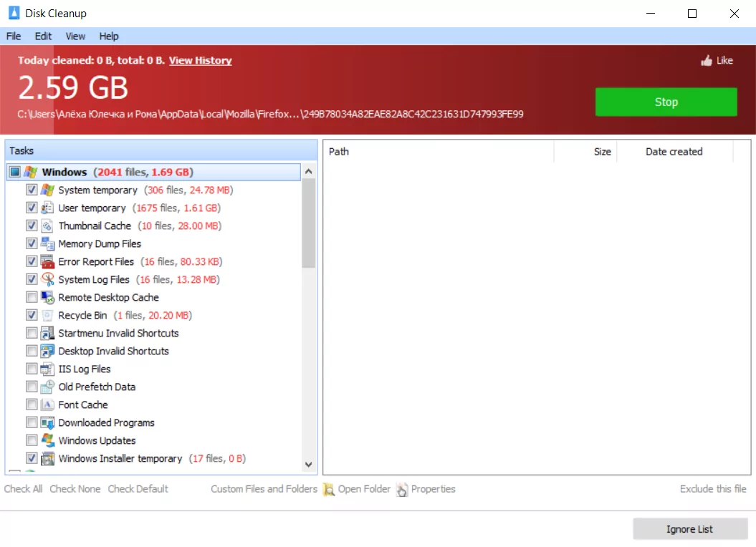Select the 'Downloaded Programs' row text
Screen dimensions: 756x547
pyautogui.click(x=106, y=422)
